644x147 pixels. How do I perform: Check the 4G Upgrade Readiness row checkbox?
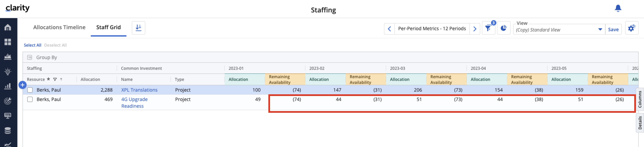coord(30,99)
